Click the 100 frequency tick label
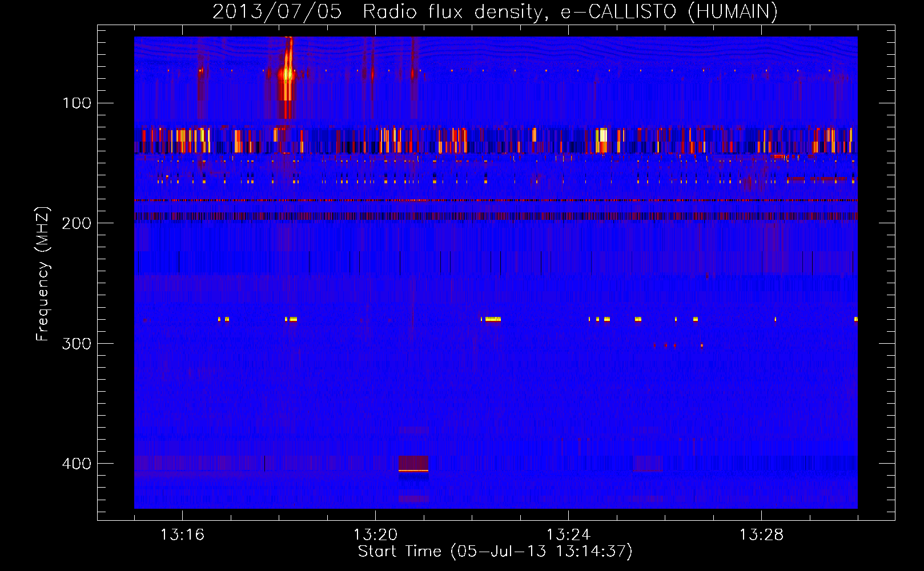Image resolution: width=924 pixels, height=571 pixels. 77,103
